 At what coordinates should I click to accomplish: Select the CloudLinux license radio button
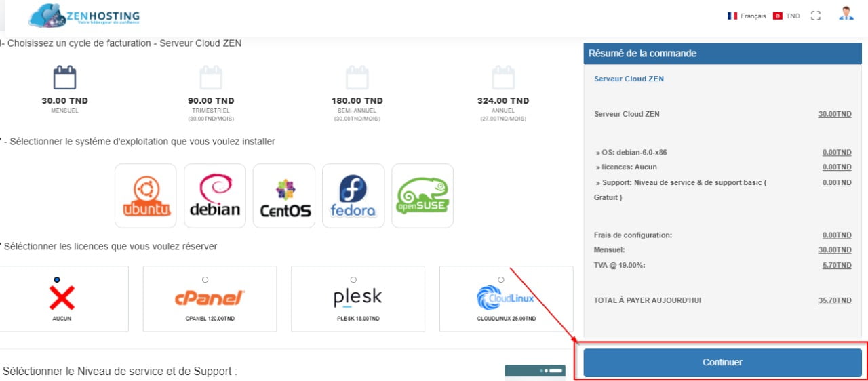501,279
